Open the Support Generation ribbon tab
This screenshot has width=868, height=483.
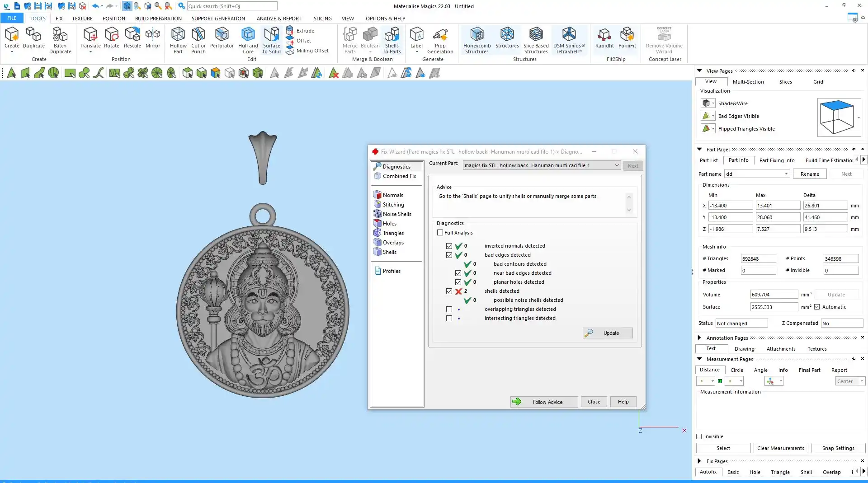218,19
